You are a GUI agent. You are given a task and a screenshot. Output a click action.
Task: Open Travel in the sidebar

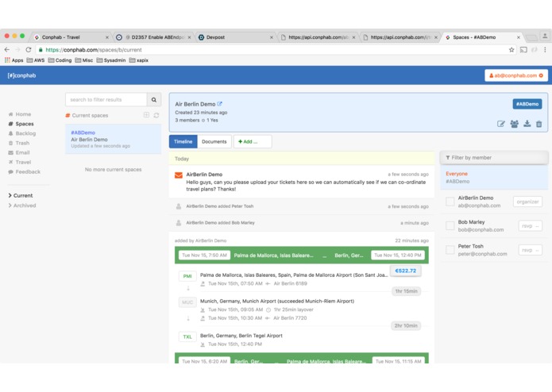(x=19, y=162)
